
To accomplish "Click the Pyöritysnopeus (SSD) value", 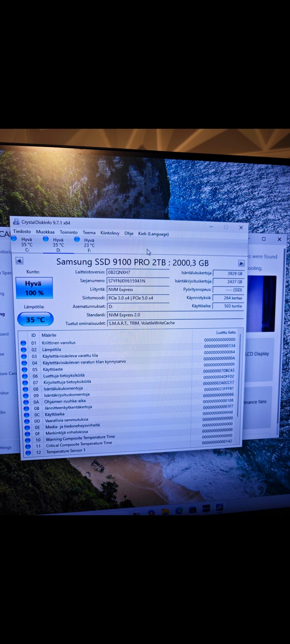I will coord(228,290).
